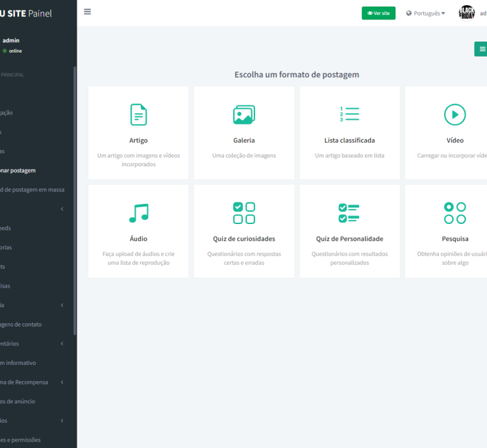
Task: Select the Galeria images icon
Action: pyautogui.click(x=244, y=115)
